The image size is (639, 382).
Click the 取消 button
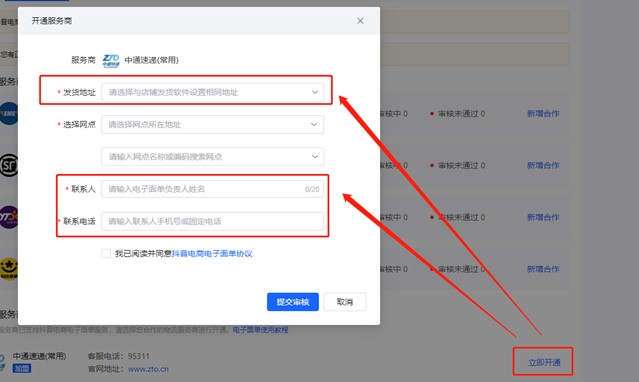point(344,302)
